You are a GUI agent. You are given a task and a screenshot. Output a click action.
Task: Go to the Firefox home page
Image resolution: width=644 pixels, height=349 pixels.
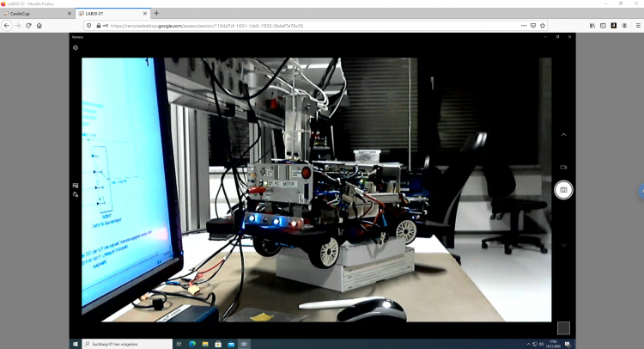(x=39, y=26)
